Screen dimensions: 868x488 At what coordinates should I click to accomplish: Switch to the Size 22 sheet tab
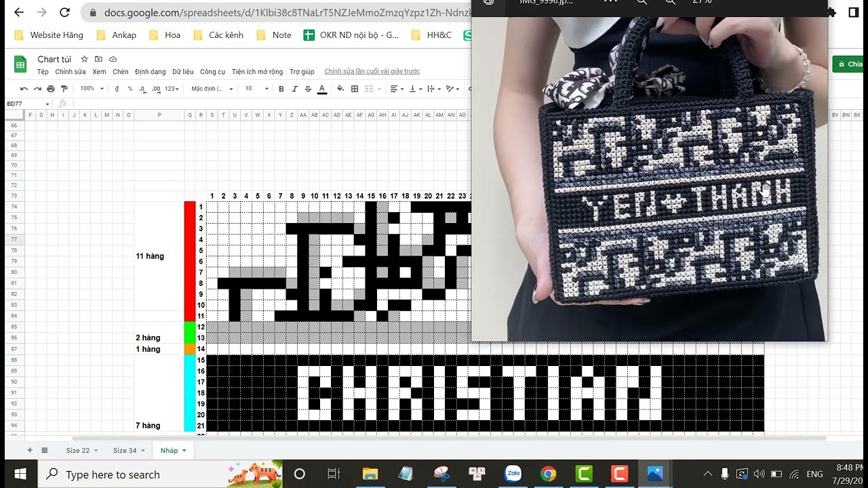(81, 450)
